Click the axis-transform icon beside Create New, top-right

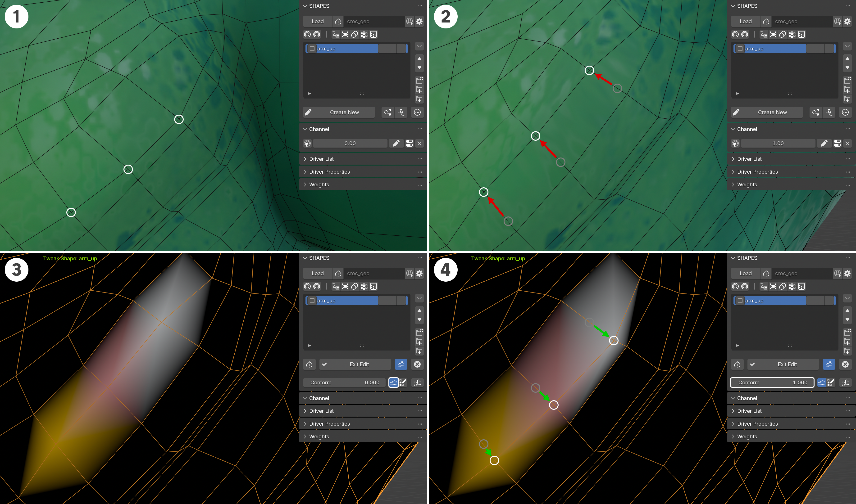[x=829, y=112]
